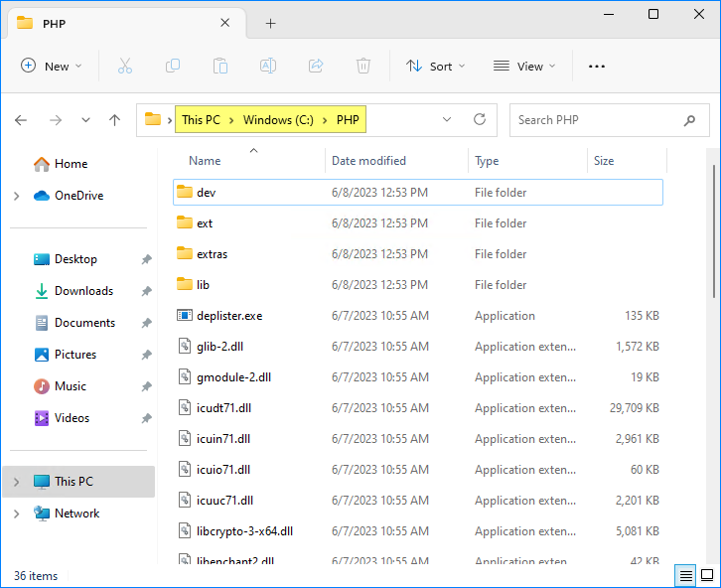Click the Copy icon in toolbar

[173, 67]
